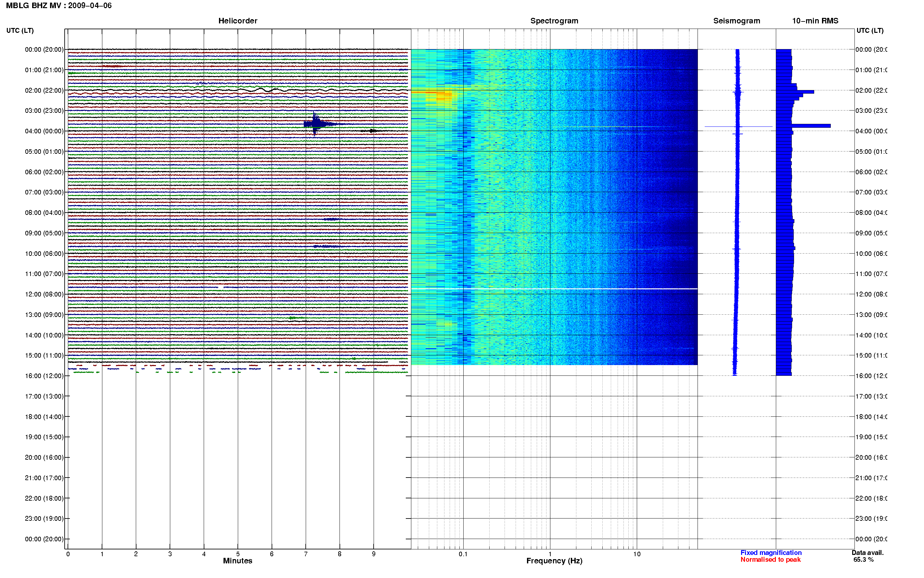
Task: Click the 'Data avail.' label
Action: pos(867,553)
